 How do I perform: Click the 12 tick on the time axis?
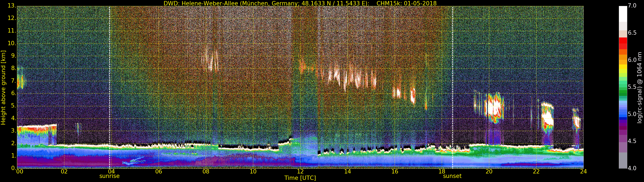click(300, 172)
